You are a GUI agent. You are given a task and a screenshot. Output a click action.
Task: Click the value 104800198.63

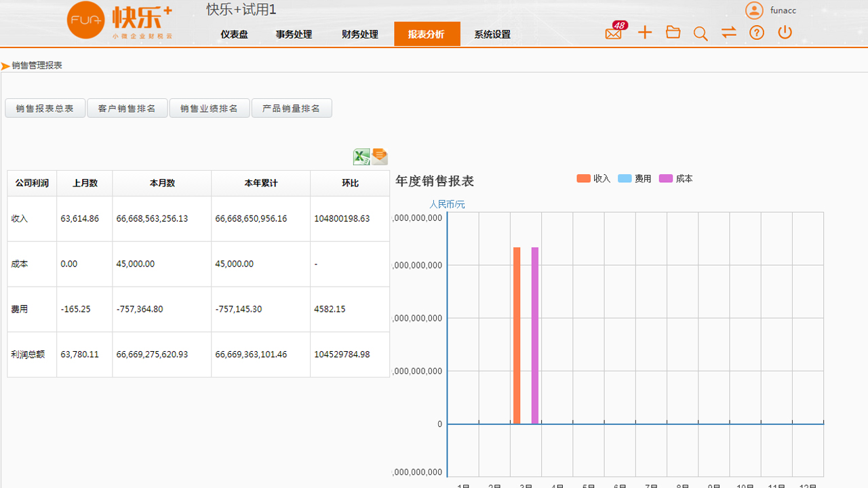coord(342,218)
